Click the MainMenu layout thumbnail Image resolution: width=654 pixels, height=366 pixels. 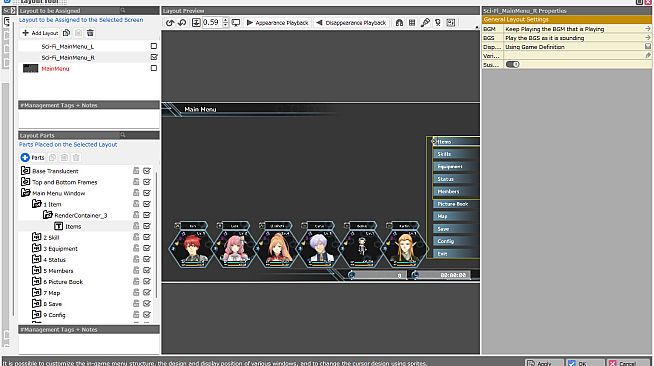pyautogui.click(x=30, y=68)
